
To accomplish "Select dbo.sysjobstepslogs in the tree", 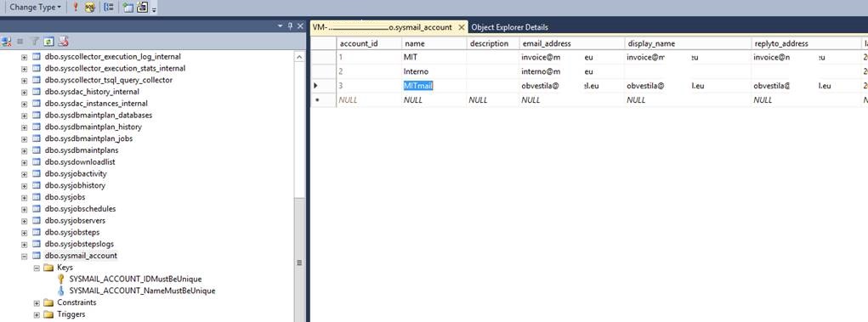I will 79,244.
